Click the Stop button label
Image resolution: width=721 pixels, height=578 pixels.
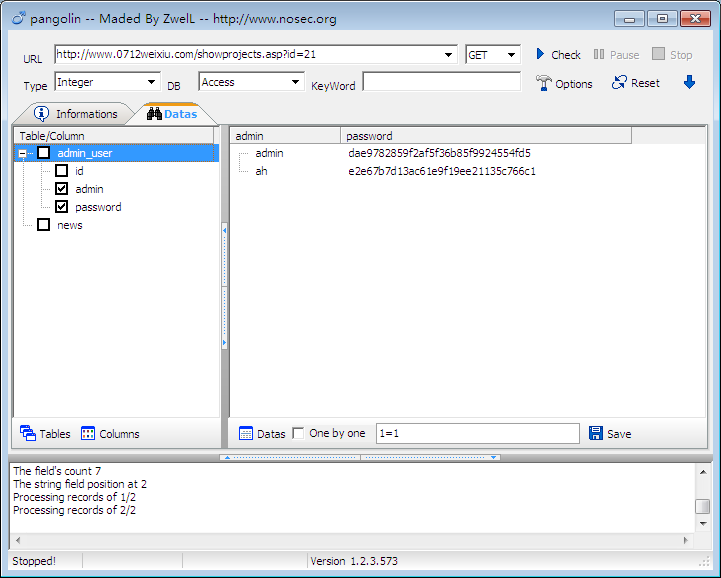[x=681, y=55]
